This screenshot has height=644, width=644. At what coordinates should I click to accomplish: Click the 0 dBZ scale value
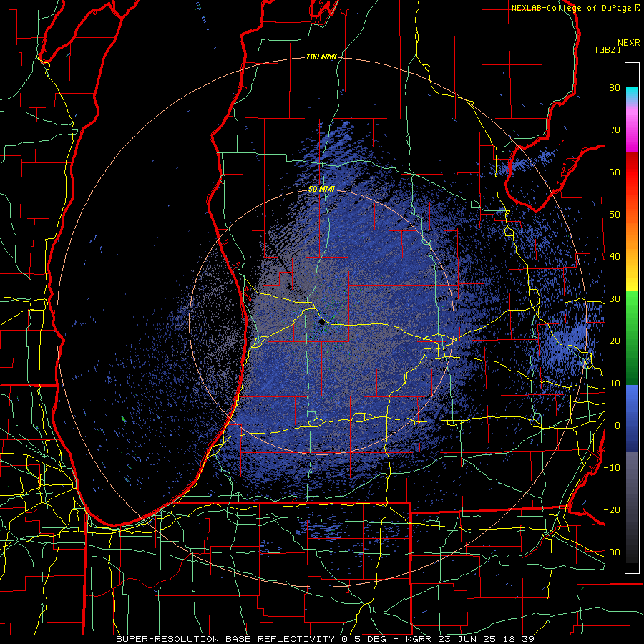click(618, 426)
